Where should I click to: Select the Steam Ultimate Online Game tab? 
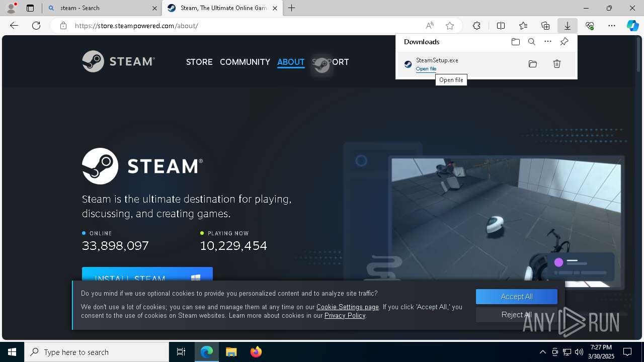point(223,8)
